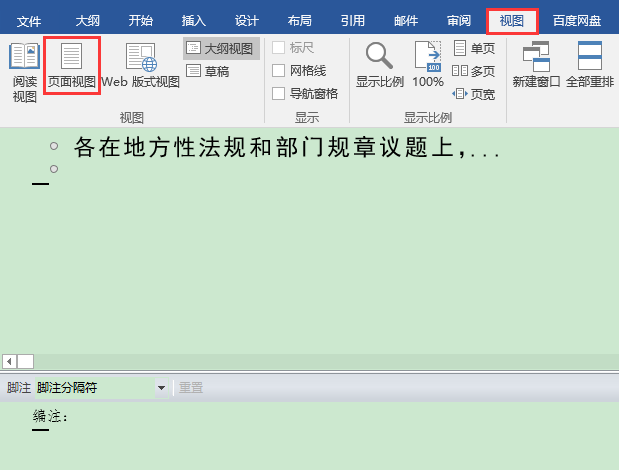Switch to the 引用 tab
Viewport: 619px width, 470px height.
coord(353,21)
